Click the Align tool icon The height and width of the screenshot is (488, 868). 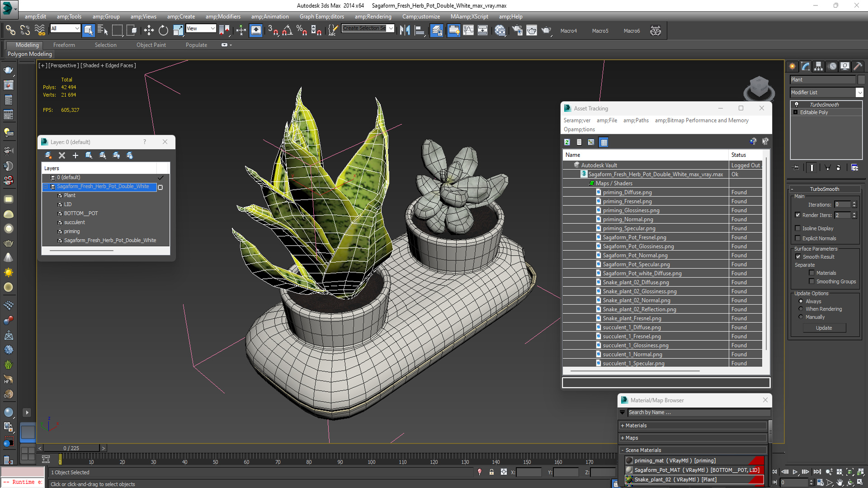coord(420,30)
